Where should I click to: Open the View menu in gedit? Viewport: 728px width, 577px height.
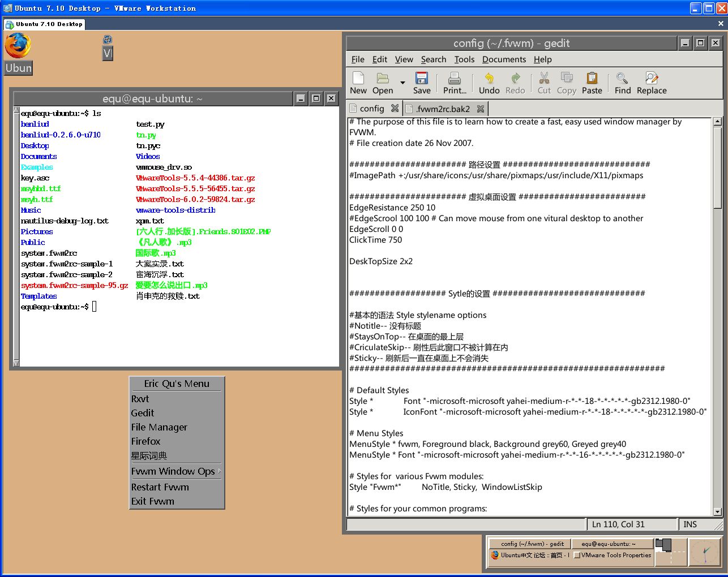tap(404, 59)
